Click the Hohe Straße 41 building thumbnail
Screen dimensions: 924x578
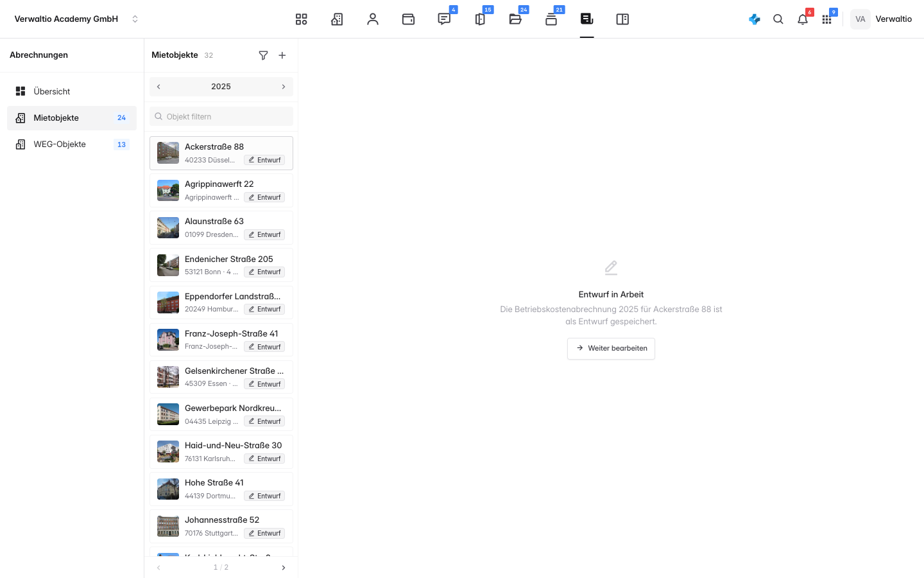coord(168,489)
